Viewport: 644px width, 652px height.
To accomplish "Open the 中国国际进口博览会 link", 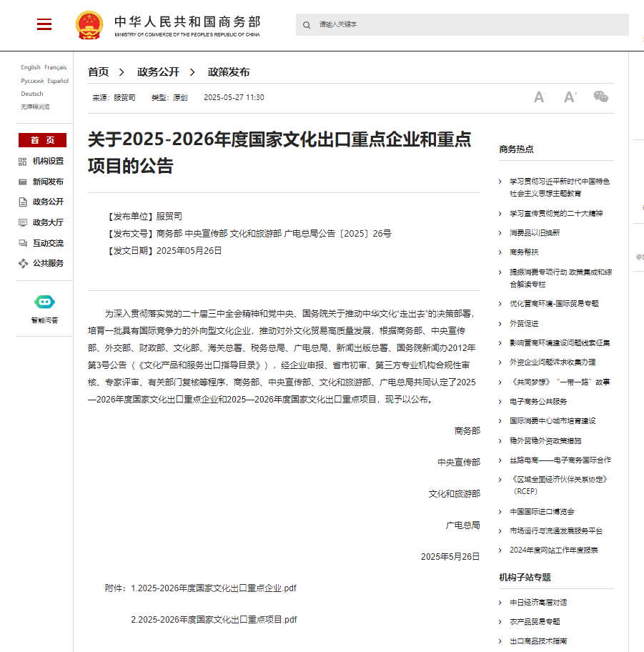I will [x=542, y=510].
